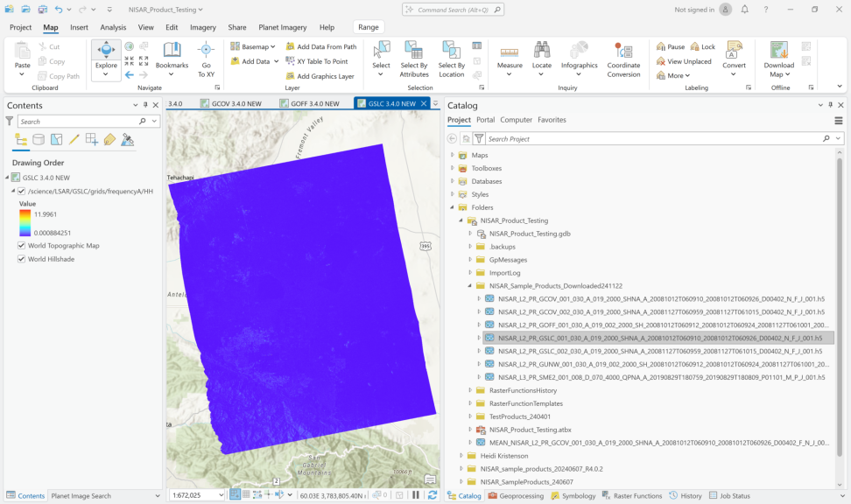Viewport: 851px width, 504px height.
Task: Toggle World Topographic Map layer visibility
Action: coord(22,245)
